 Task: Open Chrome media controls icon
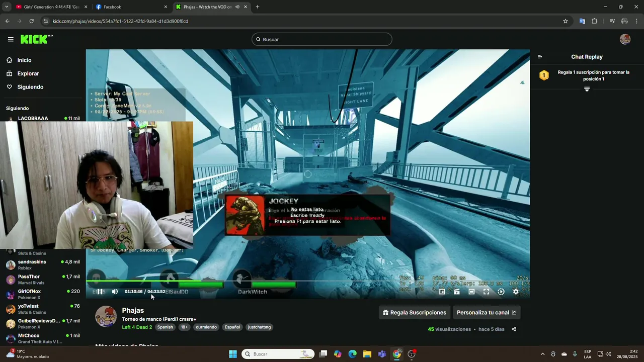click(612, 21)
